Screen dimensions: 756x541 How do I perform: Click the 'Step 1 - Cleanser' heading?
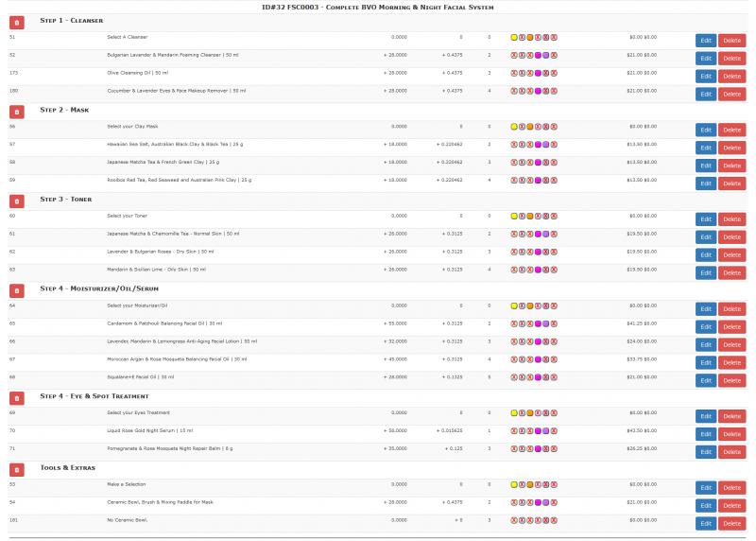point(72,20)
